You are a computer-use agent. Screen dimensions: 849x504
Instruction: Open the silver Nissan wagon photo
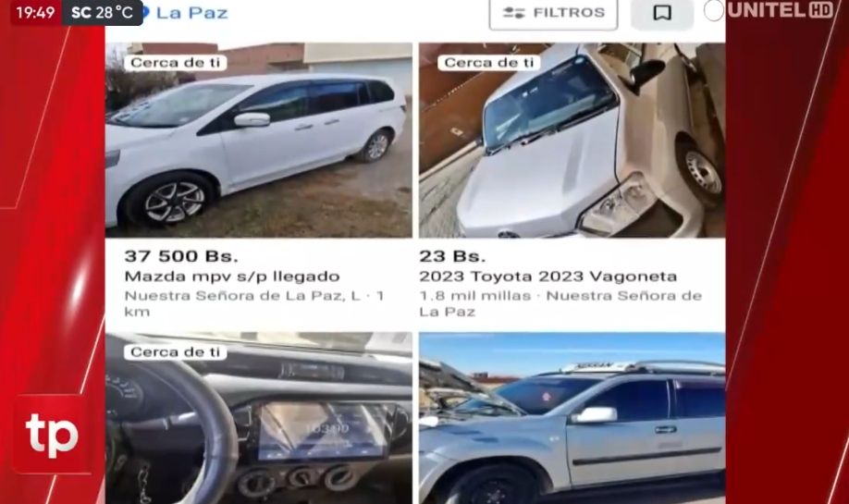[x=572, y=418]
